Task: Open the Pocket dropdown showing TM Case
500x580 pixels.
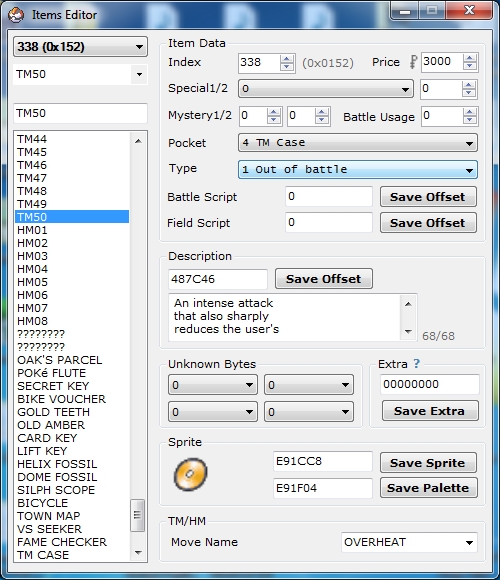Action: click(x=358, y=143)
